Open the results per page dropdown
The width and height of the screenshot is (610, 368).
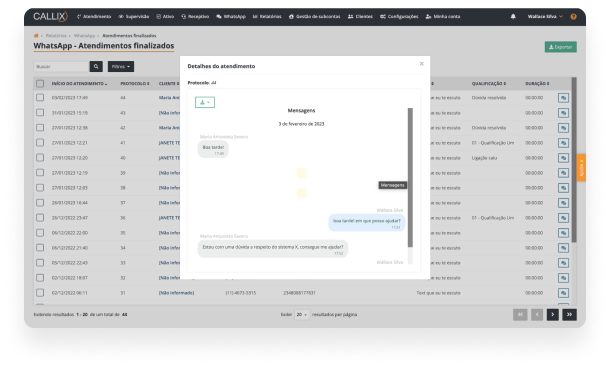(302, 314)
